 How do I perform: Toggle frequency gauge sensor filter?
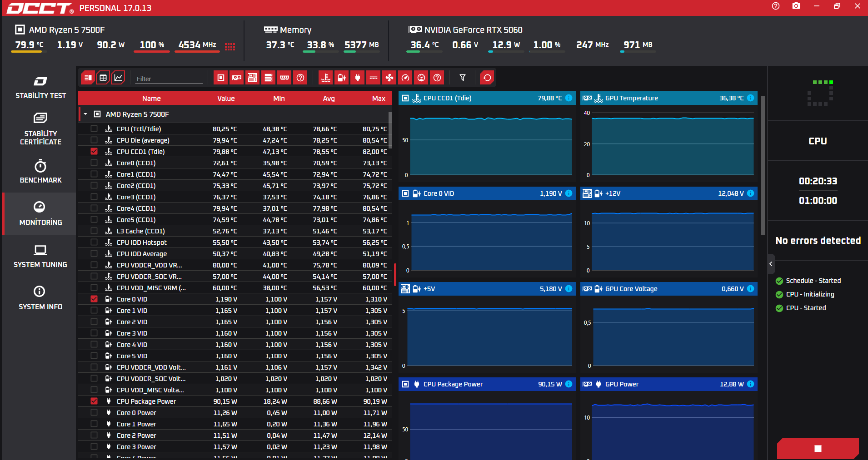pos(405,78)
